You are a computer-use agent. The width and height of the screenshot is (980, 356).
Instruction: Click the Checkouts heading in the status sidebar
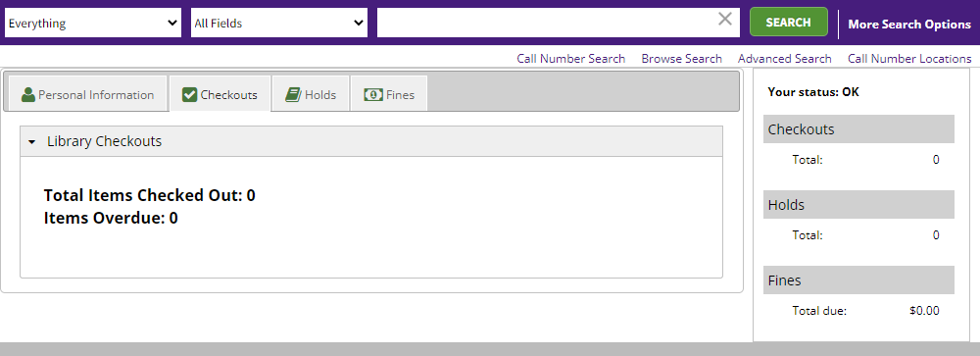(858, 128)
